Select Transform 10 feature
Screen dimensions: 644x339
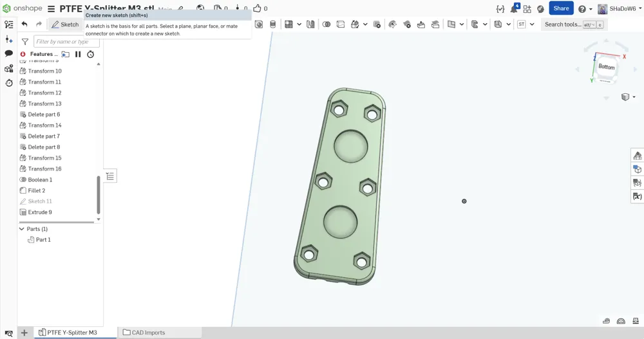point(45,71)
